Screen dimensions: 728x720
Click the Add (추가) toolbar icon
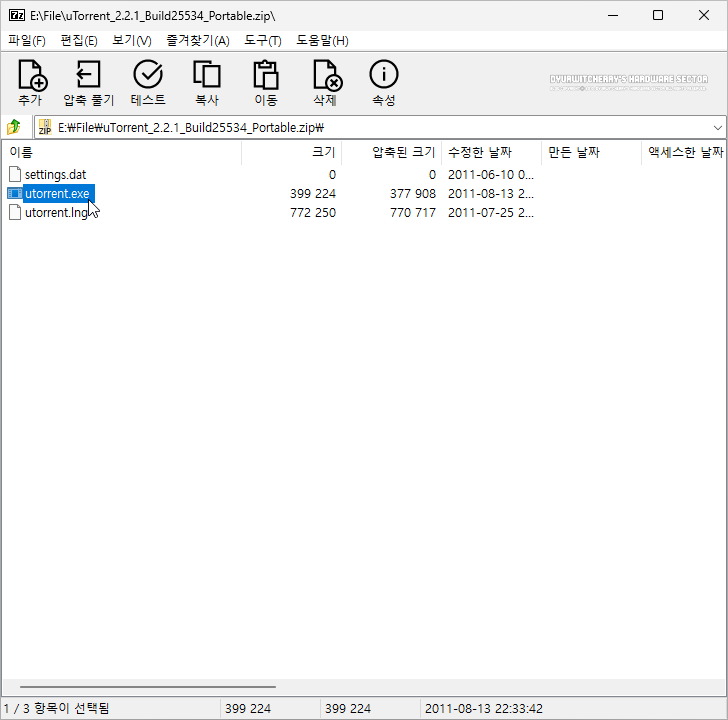click(x=32, y=75)
